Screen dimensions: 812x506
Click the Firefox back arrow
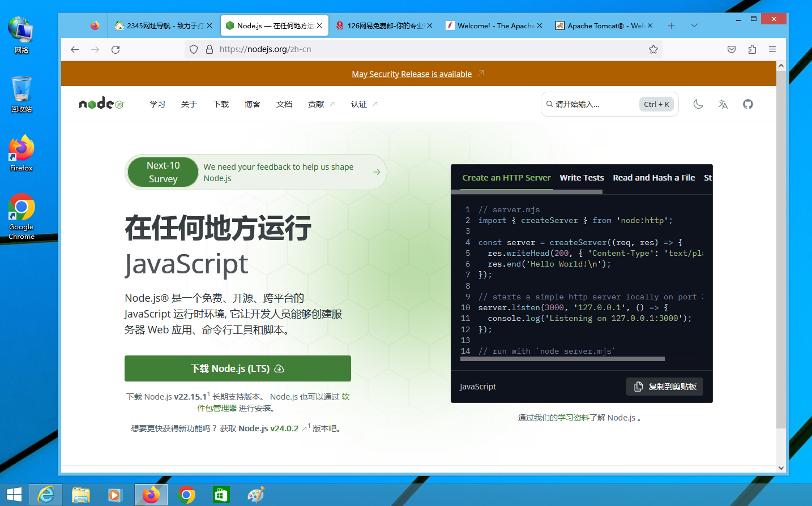pos(75,49)
